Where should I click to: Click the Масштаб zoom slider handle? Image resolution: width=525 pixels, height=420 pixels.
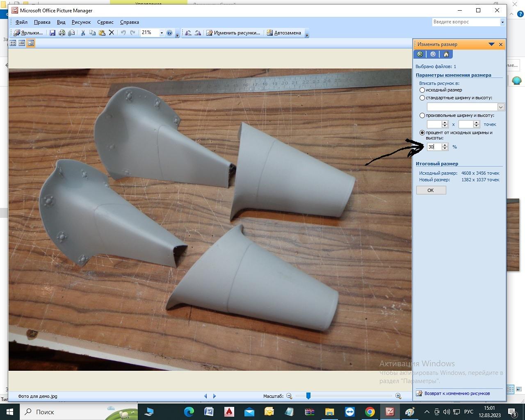(x=308, y=396)
